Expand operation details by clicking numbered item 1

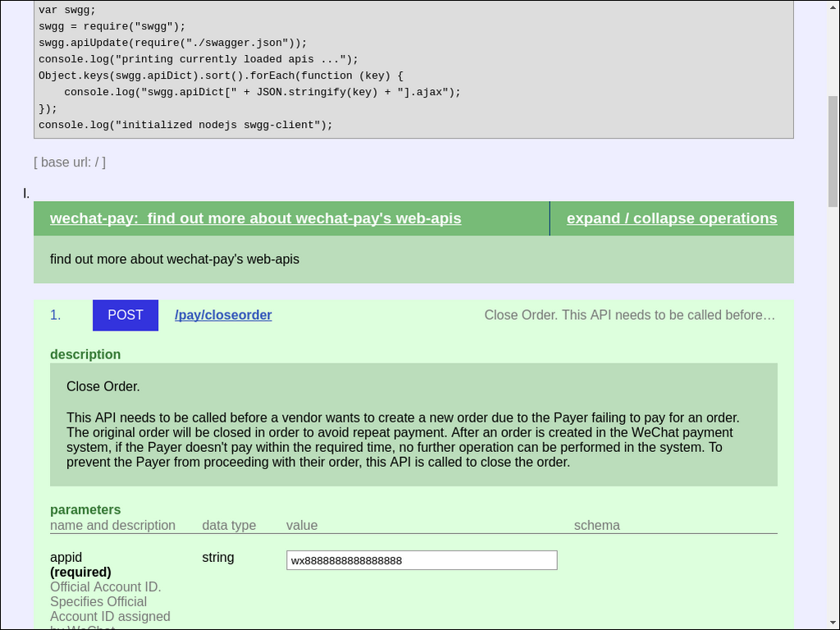[55, 315]
